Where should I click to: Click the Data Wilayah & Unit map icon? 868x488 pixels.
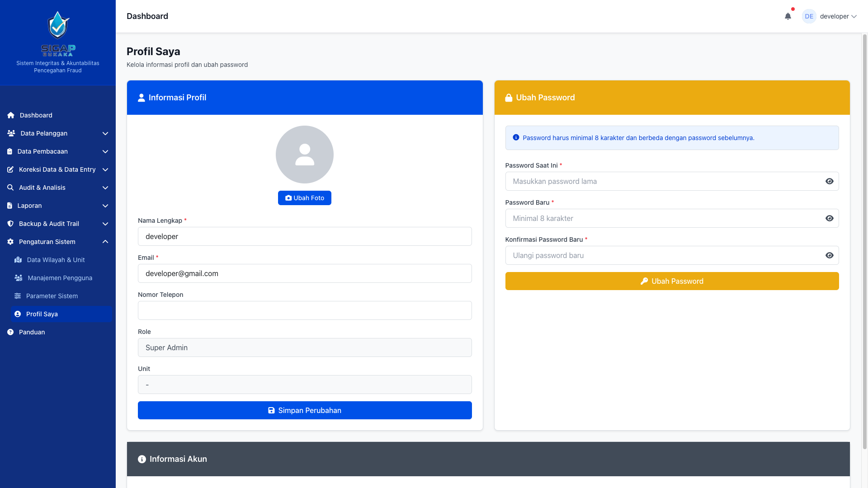point(18,260)
